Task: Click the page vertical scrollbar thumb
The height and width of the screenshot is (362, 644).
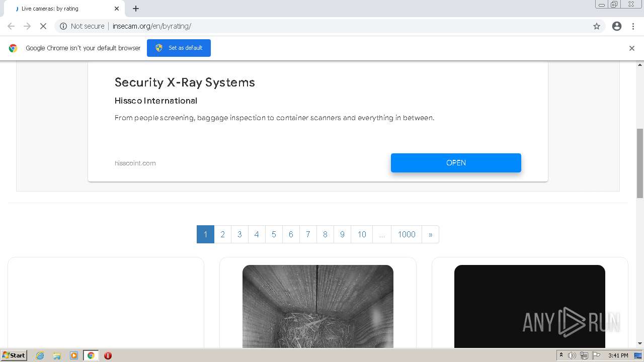Action: click(640, 163)
